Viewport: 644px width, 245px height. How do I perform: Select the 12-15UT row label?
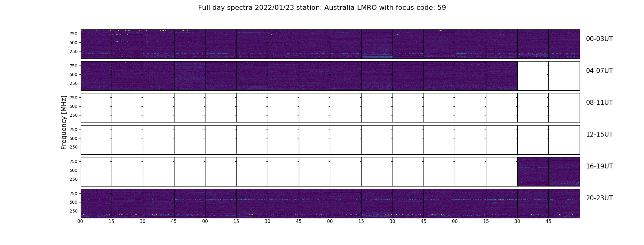599,134
